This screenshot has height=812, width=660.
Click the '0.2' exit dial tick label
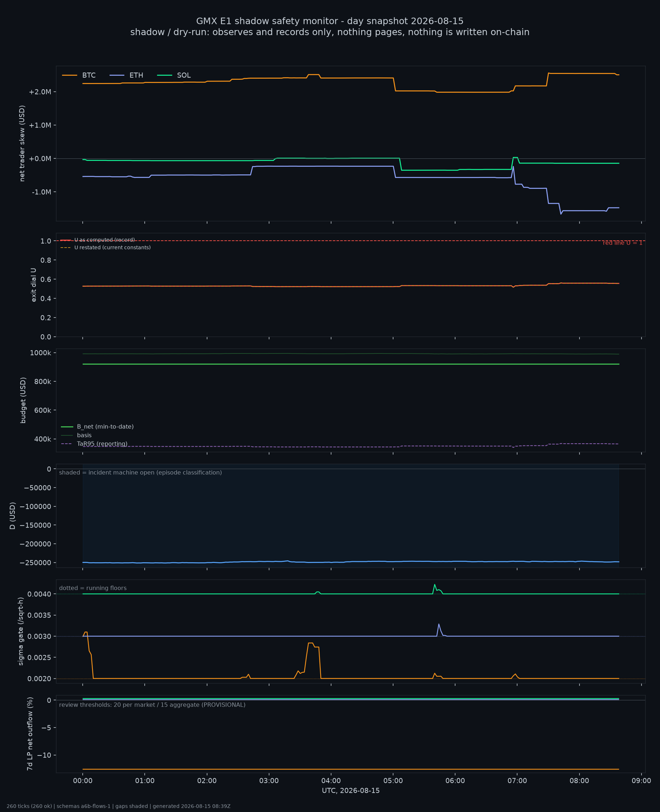pyautogui.click(x=46, y=318)
